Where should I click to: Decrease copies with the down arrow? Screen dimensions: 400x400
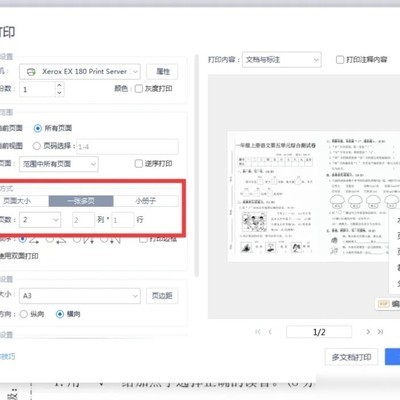point(59,93)
